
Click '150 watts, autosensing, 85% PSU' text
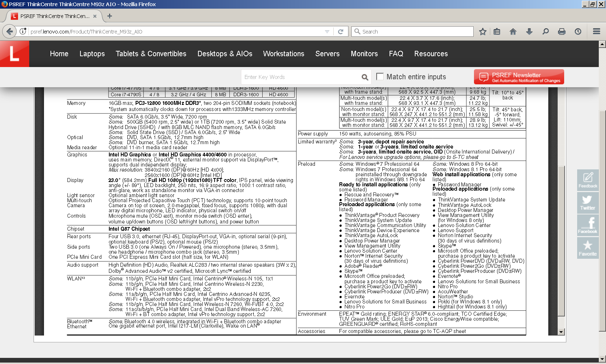click(377, 134)
